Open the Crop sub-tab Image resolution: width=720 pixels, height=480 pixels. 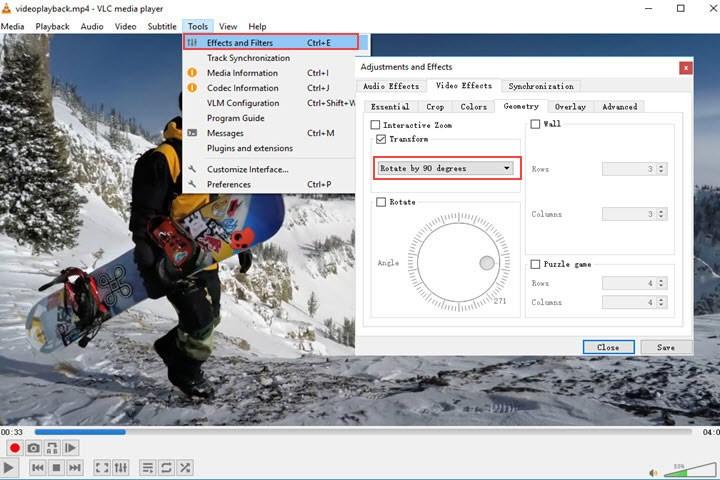point(435,107)
